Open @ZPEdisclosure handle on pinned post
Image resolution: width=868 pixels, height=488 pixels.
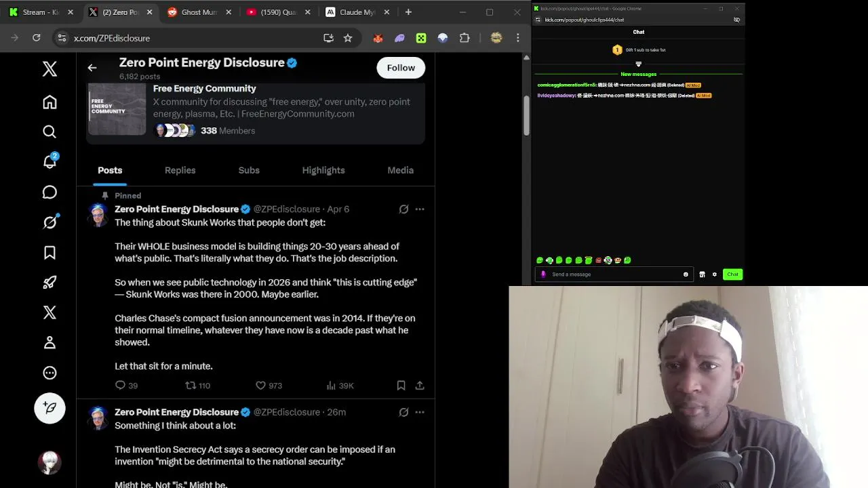coord(287,209)
